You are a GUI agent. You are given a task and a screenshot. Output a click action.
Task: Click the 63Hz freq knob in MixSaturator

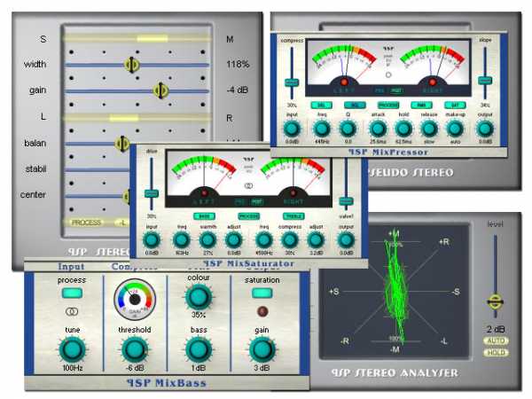(182, 240)
